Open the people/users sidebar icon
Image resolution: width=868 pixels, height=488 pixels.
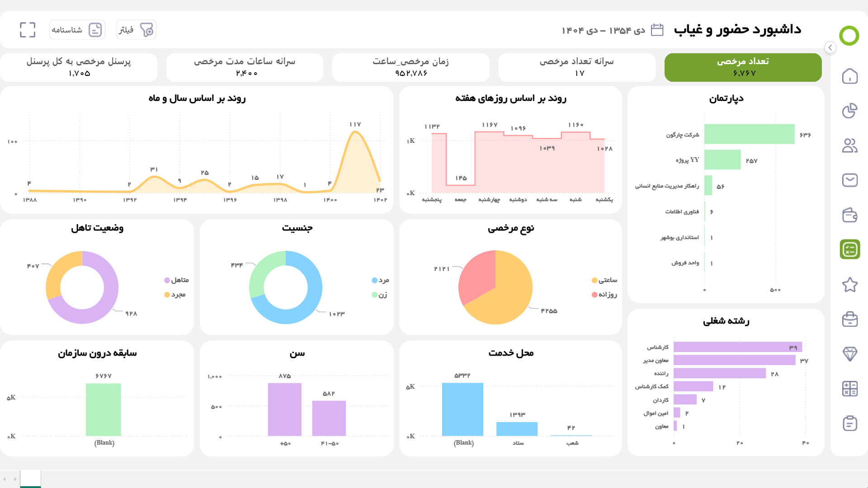click(x=849, y=145)
